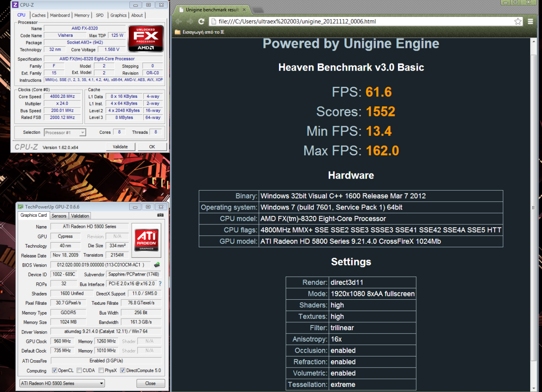
Task: Click the Max FPS value 162.0
Action: (382, 151)
